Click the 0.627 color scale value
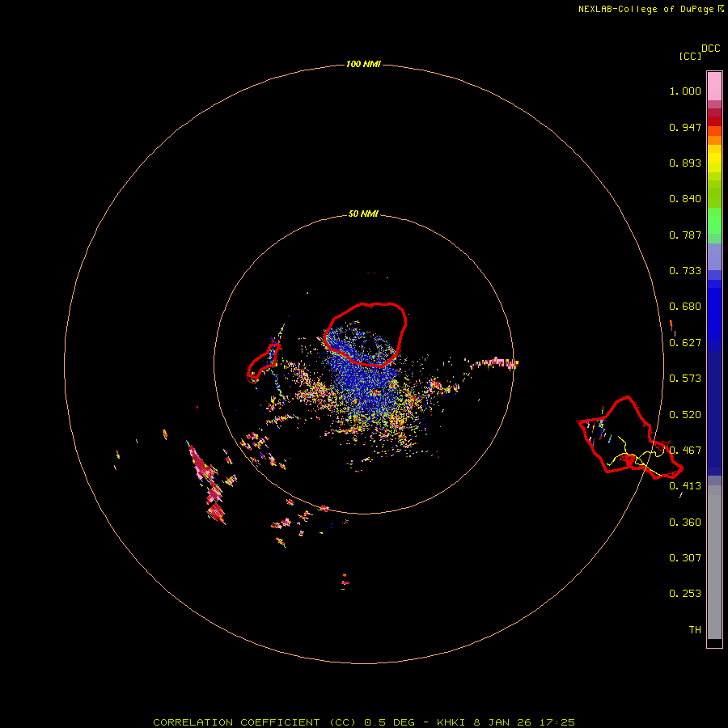The height and width of the screenshot is (728, 728). click(685, 343)
